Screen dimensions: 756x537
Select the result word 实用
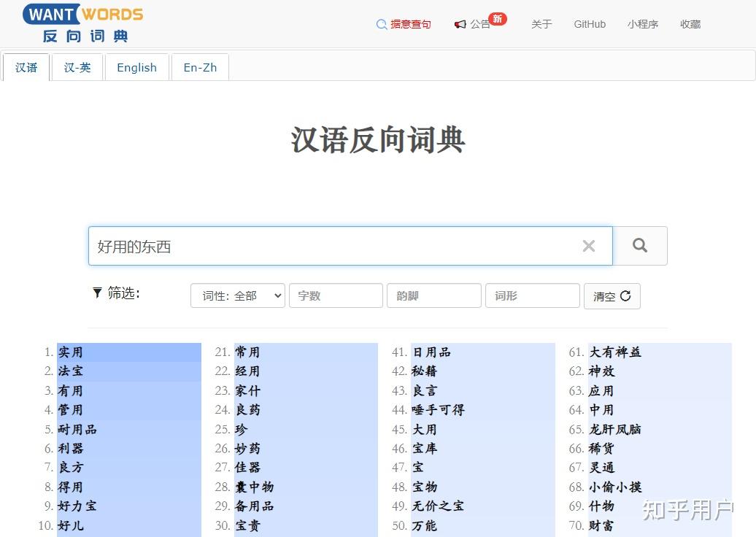pyautogui.click(x=70, y=352)
